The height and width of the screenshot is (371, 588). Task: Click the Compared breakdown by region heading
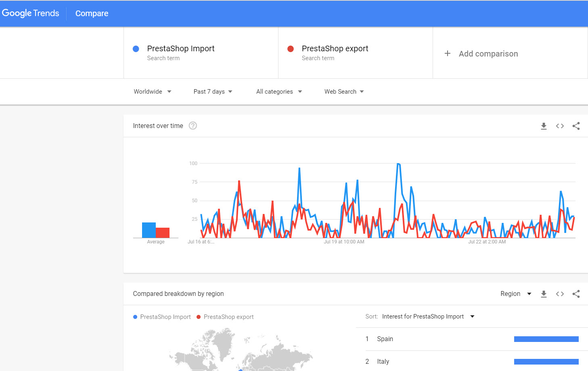coord(178,294)
